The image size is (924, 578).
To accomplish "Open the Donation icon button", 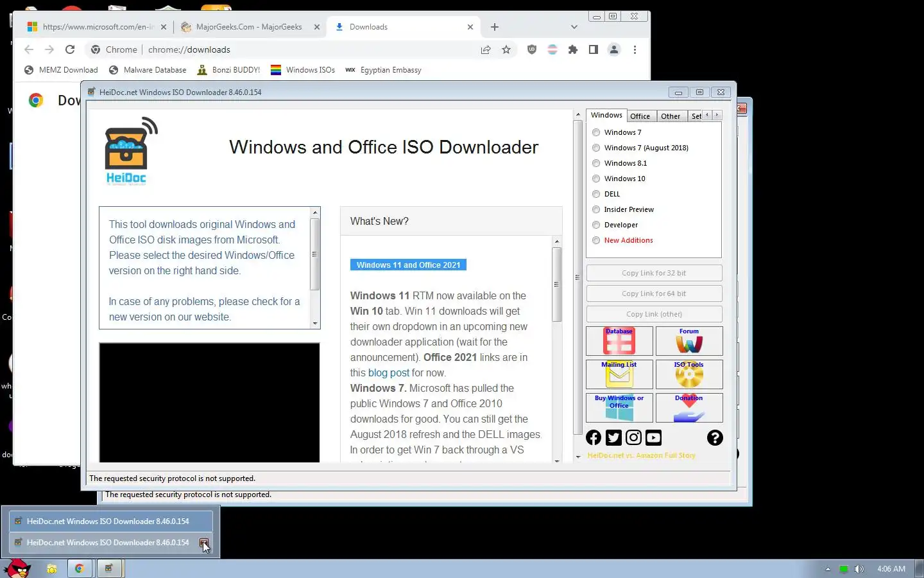I will [x=689, y=408].
